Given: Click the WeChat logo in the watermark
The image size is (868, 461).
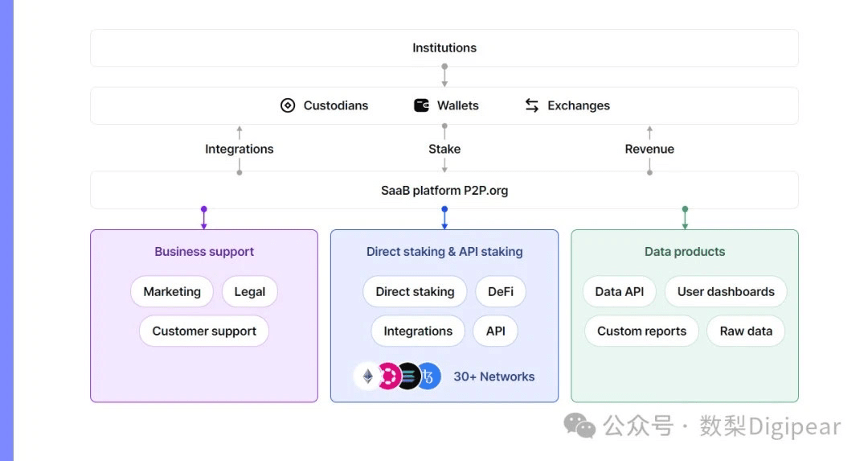Looking at the screenshot, I should [x=579, y=426].
